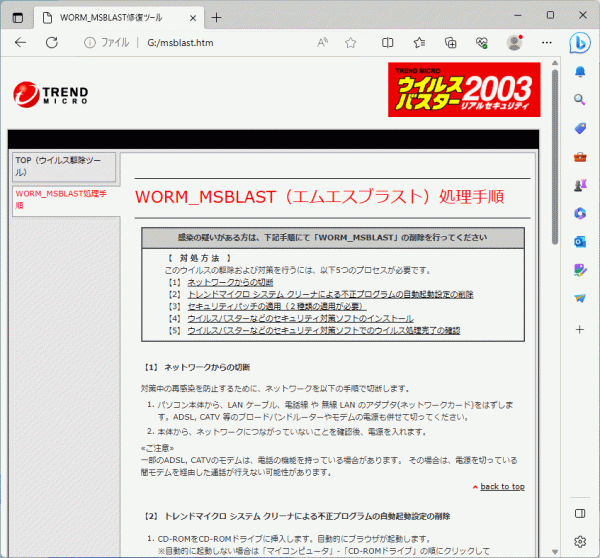600x558 pixels.
Task: Click heading 【1】 ネットワークからの切断
Action: click(x=197, y=367)
